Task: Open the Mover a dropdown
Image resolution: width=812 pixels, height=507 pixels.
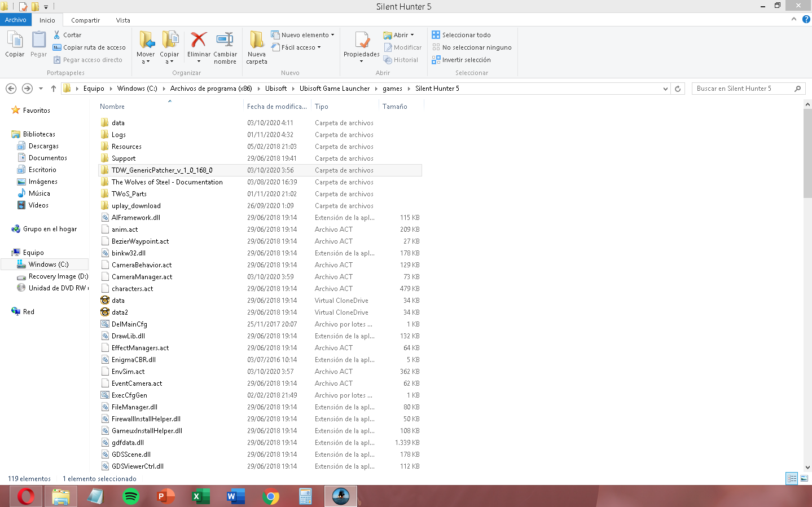Action: [146, 47]
